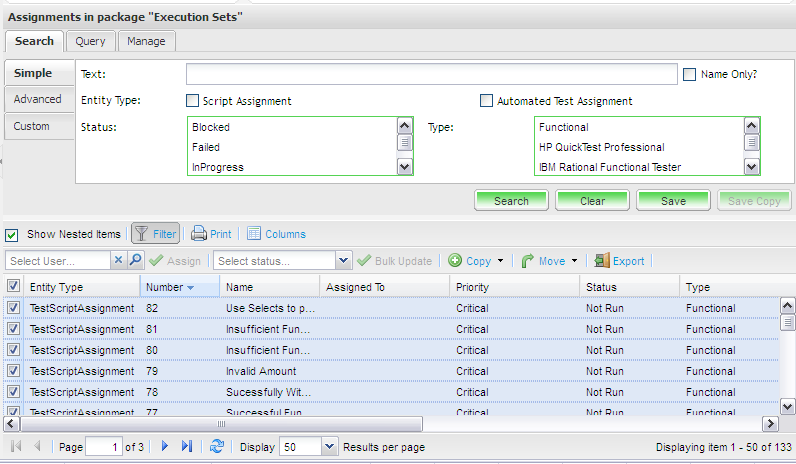
Task: Click the Print icon in toolbar
Action: coord(199,234)
